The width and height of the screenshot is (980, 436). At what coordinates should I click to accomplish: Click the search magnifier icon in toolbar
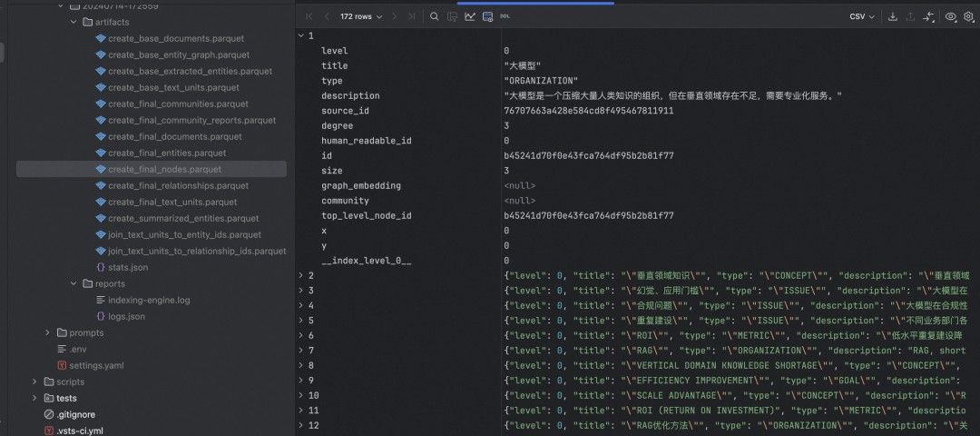point(434,17)
